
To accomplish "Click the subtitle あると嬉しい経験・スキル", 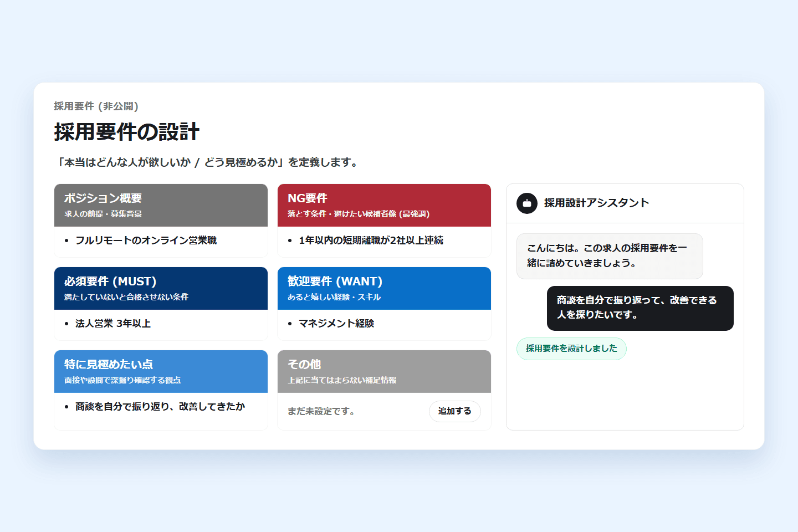I will (x=334, y=297).
